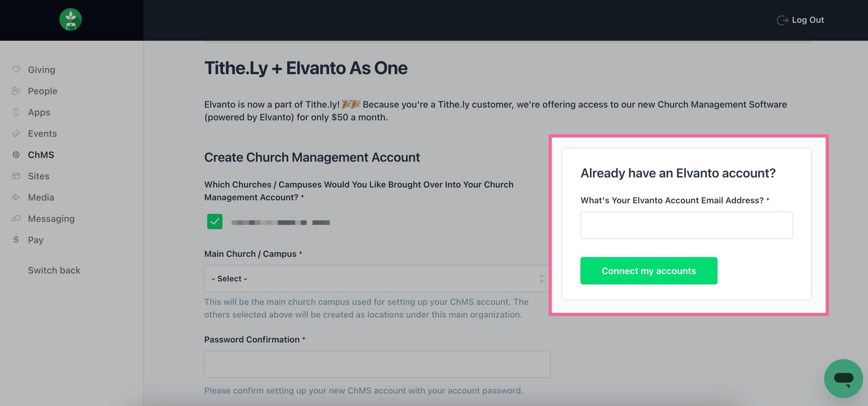
Task: Click the Giving heart icon
Action: pos(16,69)
